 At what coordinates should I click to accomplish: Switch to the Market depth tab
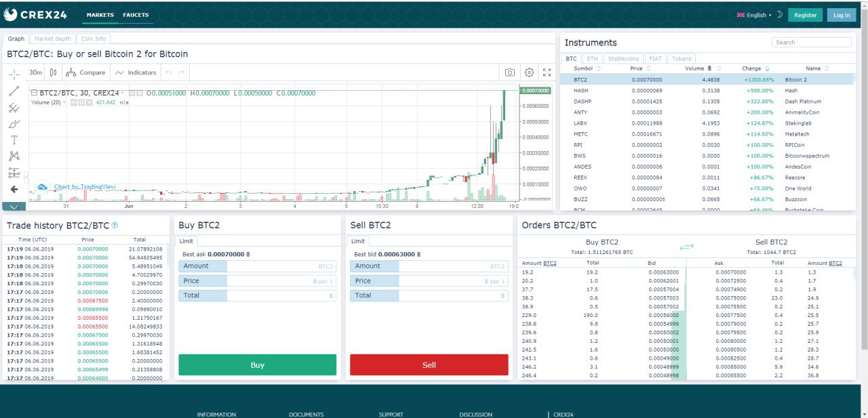point(53,39)
